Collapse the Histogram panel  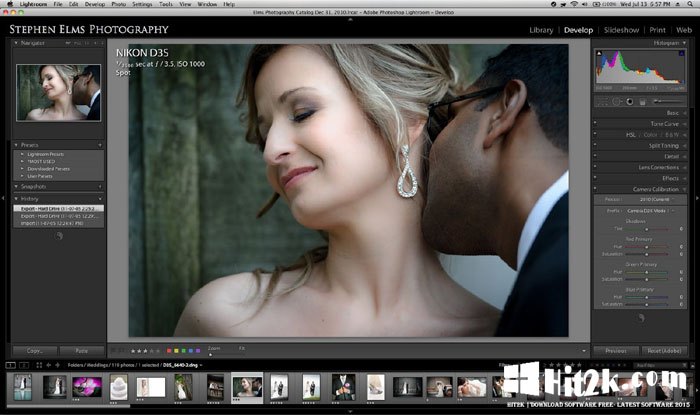(684, 43)
